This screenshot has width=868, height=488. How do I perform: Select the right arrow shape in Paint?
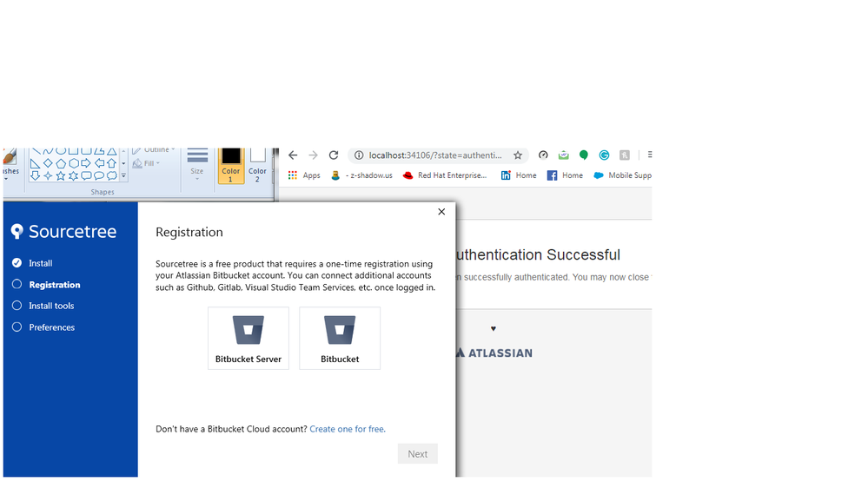[86, 163]
